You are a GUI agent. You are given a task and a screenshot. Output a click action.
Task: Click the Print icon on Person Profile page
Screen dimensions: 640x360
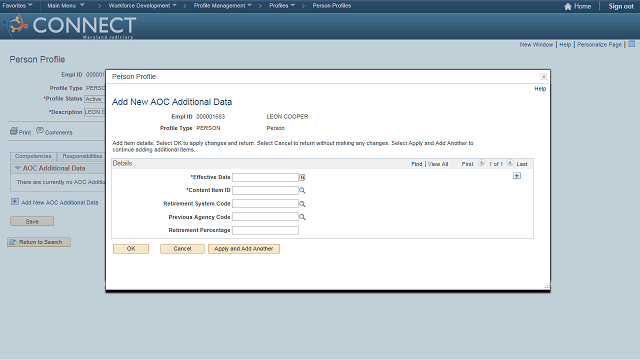tap(14, 131)
